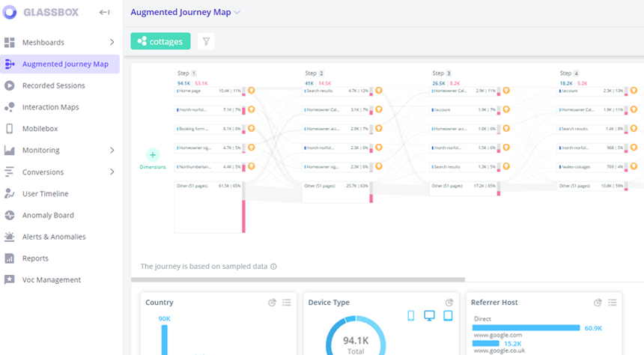Toggle the desktop device filter in Device Type
Screen dimensions: 644x355
coord(430,316)
